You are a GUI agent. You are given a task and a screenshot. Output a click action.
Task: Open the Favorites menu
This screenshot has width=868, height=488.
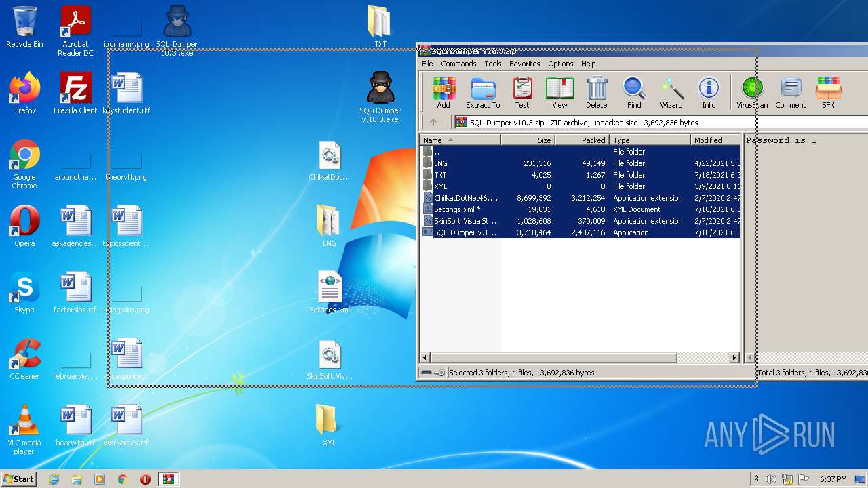(525, 64)
